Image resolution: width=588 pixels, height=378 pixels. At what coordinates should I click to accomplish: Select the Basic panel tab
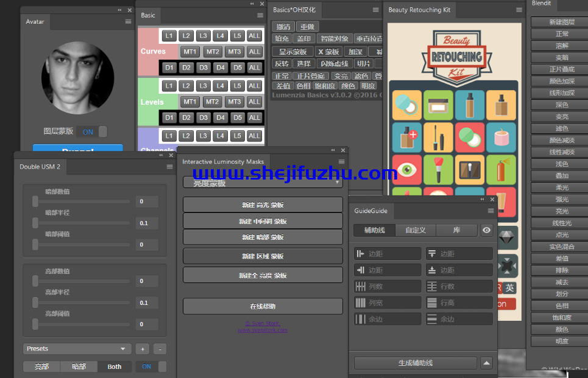click(147, 15)
